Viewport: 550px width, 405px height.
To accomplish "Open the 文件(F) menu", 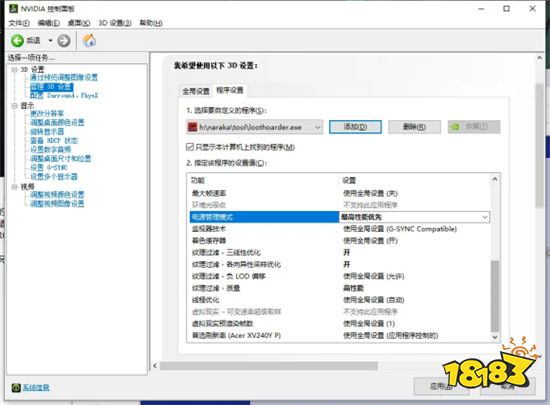I will [19, 23].
